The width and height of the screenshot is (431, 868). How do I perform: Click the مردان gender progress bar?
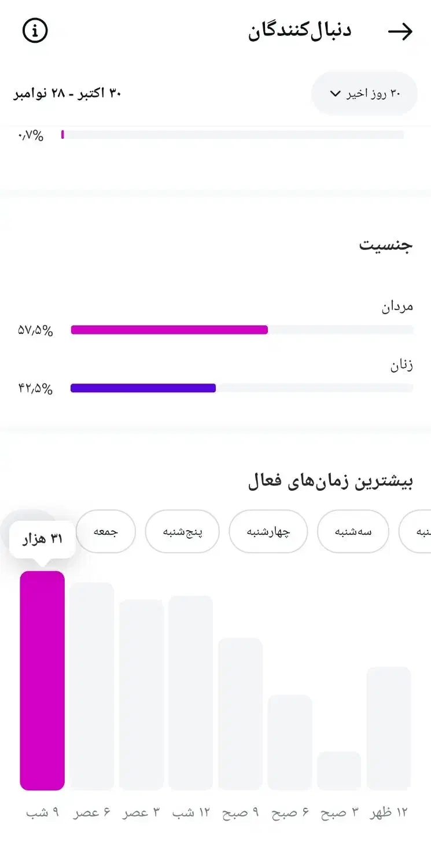pyautogui.click(x=168, y=329)
